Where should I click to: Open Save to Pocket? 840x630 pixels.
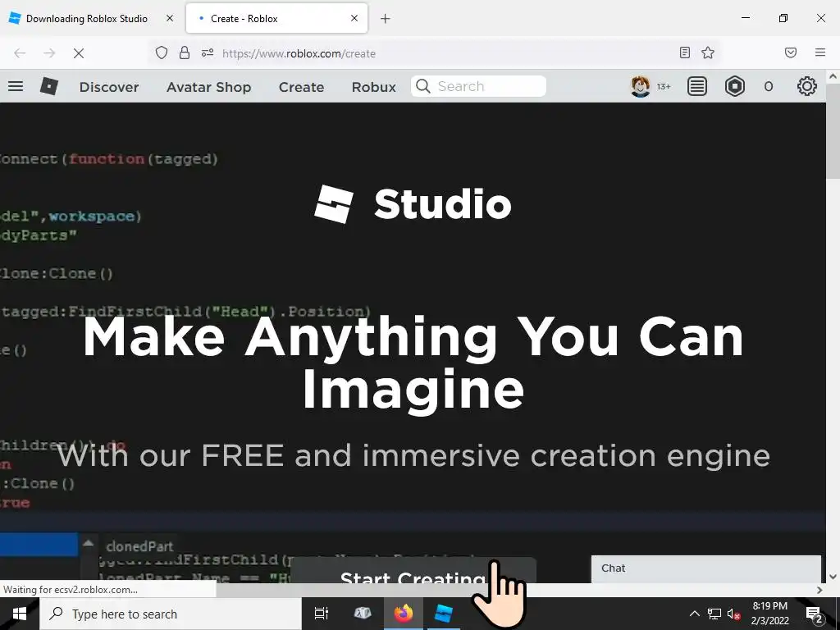[x=791, y=52]
